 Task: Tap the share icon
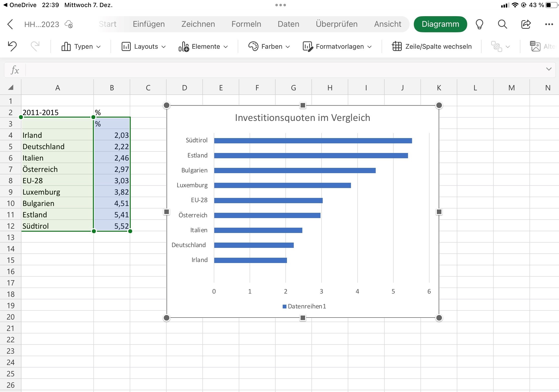[526, 24]
